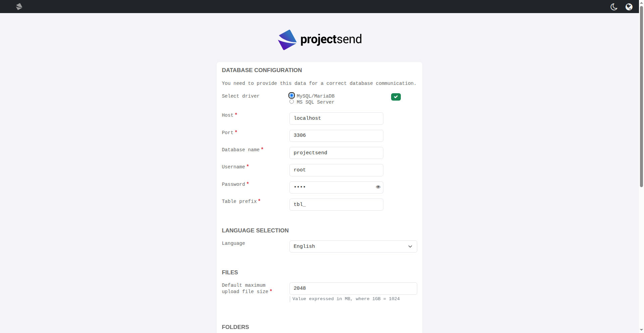Toggle dark mode with moon icon

pyautogui.click(x=614, y=7)
